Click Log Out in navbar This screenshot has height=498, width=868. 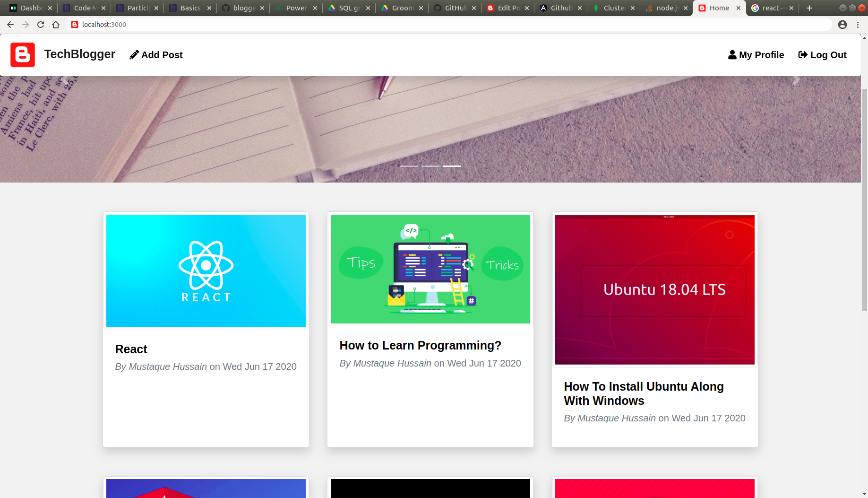pos(822,55)
